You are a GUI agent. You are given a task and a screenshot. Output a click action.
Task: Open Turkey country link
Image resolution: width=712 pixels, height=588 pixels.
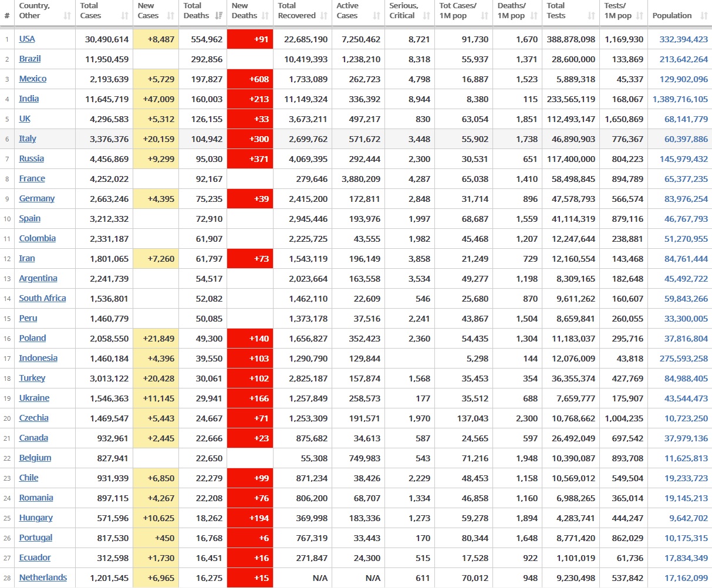(x=32, y=378)
